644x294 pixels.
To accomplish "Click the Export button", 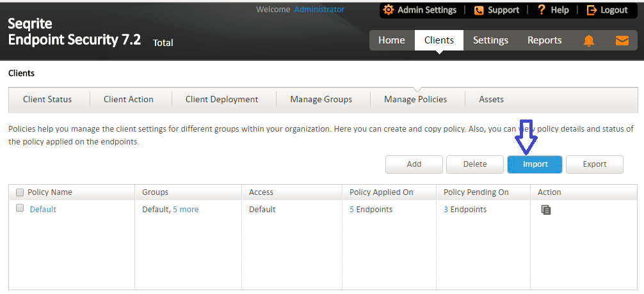I will click(594, 164).
